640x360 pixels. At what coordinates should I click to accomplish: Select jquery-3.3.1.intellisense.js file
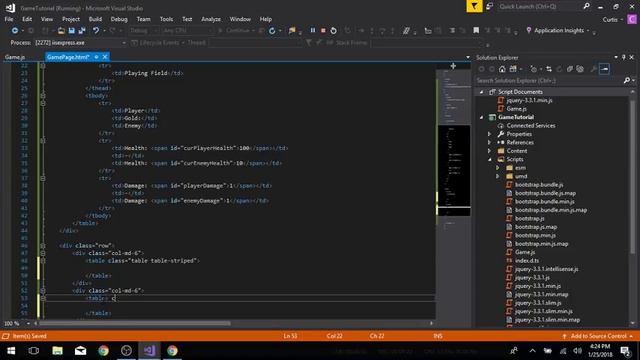click(x=546, y=269)
